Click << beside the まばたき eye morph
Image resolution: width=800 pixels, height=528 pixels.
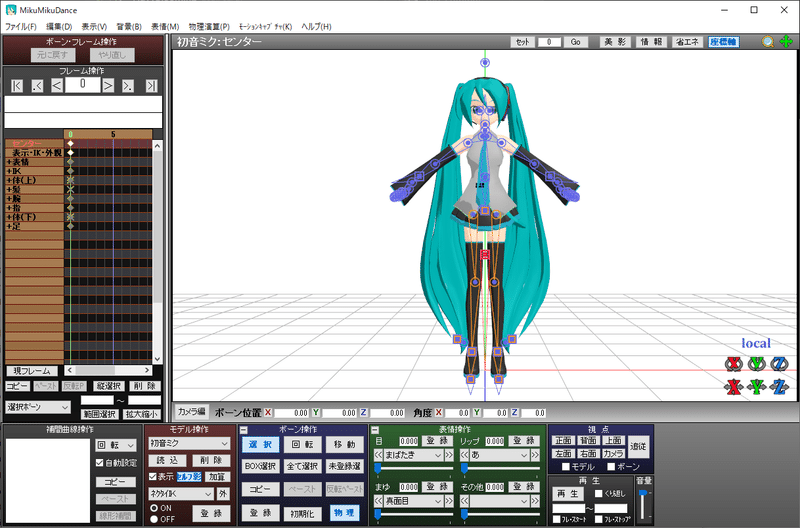tap(379, 455)
